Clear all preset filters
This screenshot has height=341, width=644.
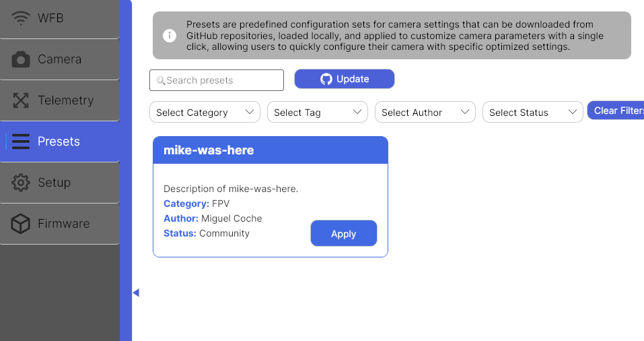(x=616, y=111)
